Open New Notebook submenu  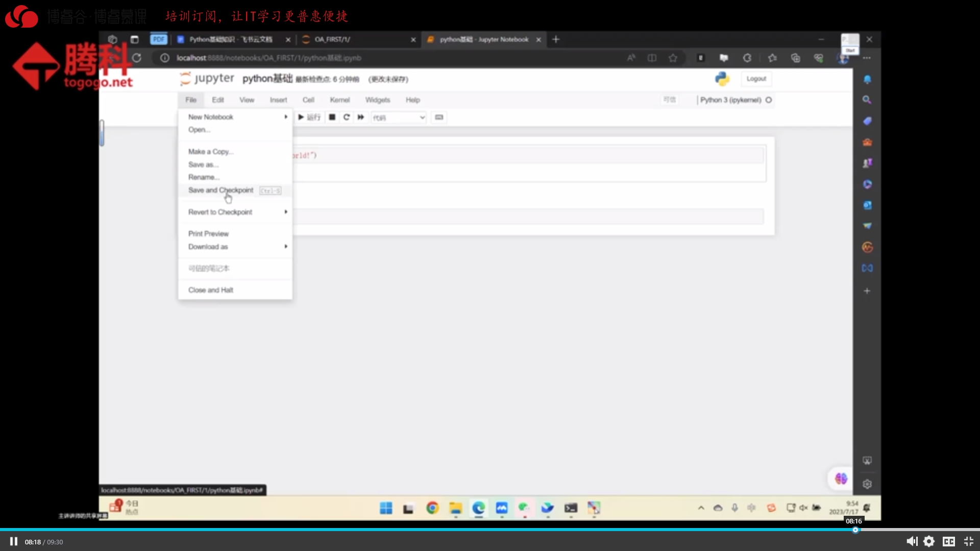click(x=235, y=117)
